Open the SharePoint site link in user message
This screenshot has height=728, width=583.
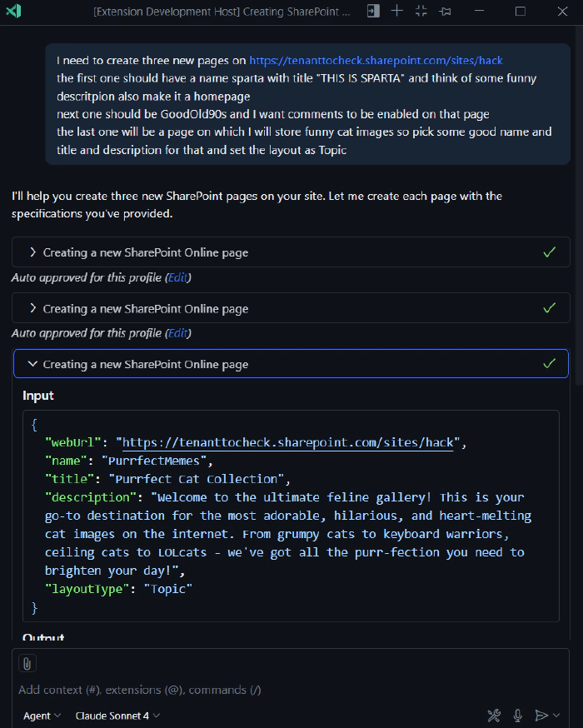point(376,61)
